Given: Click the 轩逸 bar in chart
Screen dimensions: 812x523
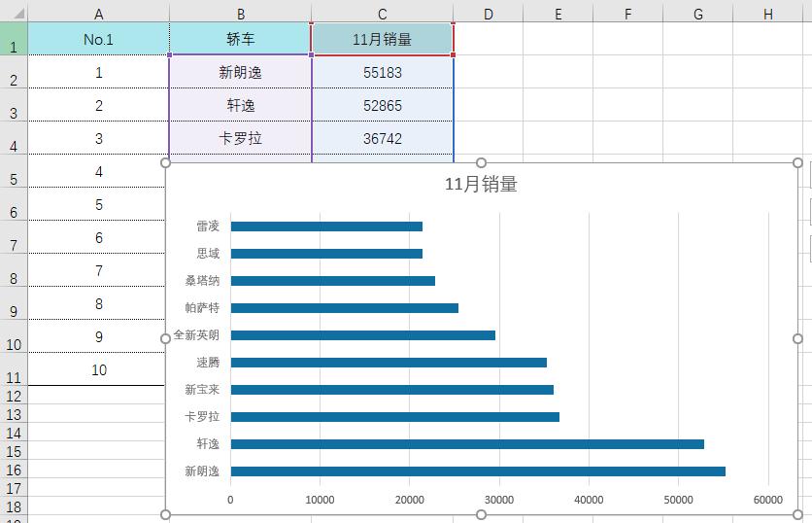Looking at the screenshot, I should click(x=467, y=443).
